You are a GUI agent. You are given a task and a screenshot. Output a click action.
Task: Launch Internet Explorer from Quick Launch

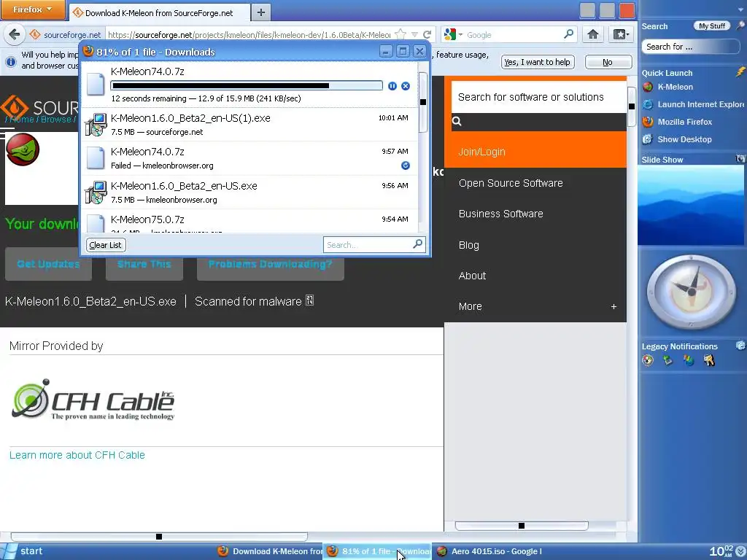(x=693, y=104)
